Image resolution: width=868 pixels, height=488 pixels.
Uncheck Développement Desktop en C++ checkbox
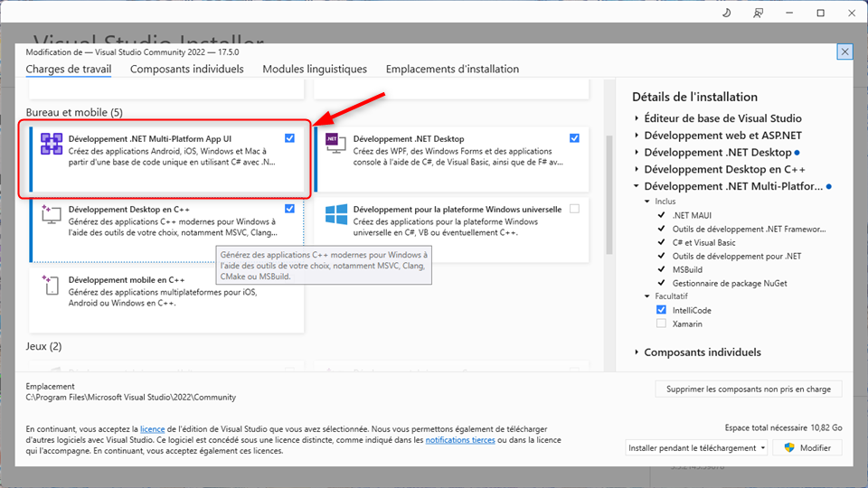coord(289,209)
